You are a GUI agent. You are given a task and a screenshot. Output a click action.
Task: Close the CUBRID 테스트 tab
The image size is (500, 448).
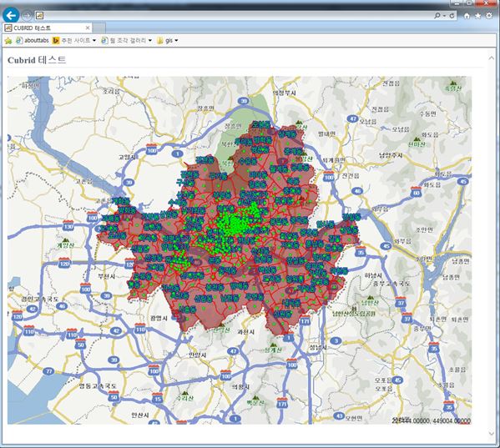88,28
